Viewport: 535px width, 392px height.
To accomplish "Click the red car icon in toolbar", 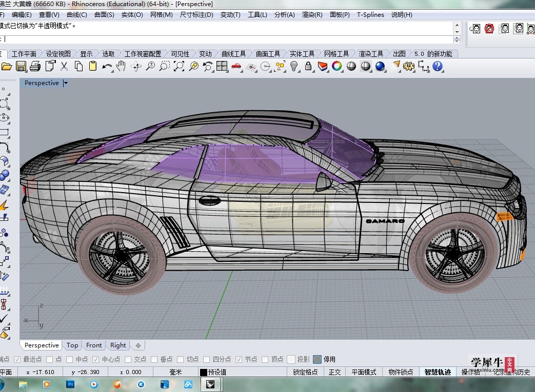I will click(x=236, y=66).
